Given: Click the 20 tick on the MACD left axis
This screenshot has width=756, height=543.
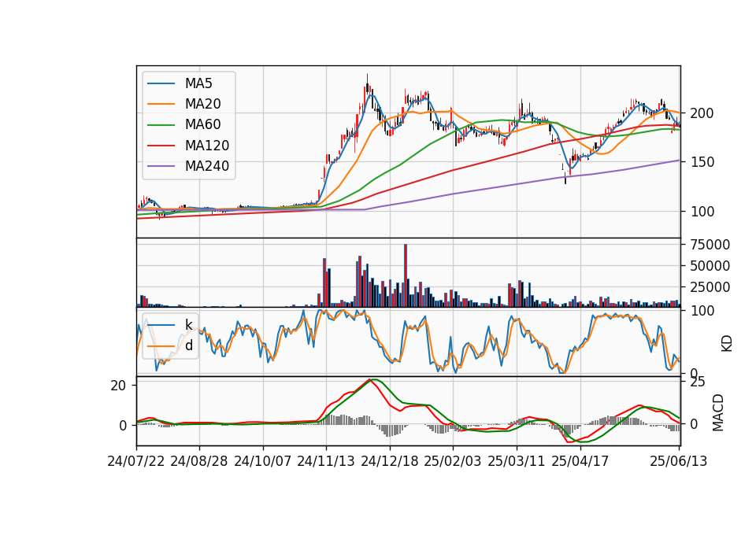Looking at the screenshot, I should (119, 386).
